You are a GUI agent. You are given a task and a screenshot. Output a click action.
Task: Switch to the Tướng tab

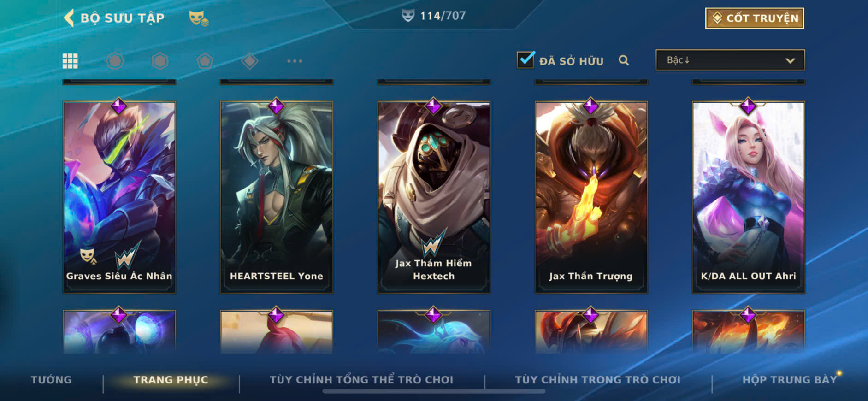tap(51, 380)
